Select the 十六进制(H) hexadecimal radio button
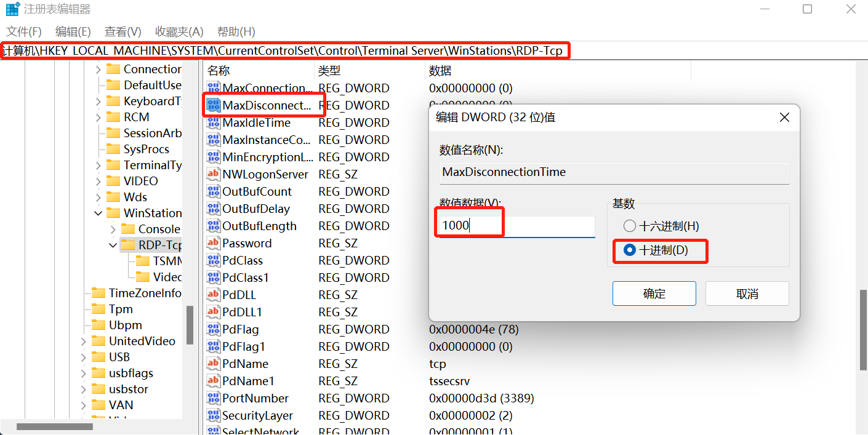The width and height of the screenshot is (868, 435). coord(629,226)
